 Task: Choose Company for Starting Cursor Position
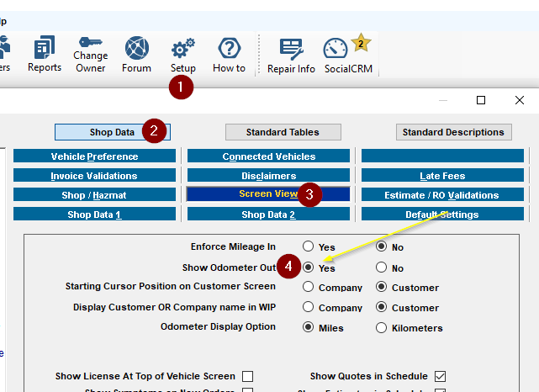click(x=308, y=287)
